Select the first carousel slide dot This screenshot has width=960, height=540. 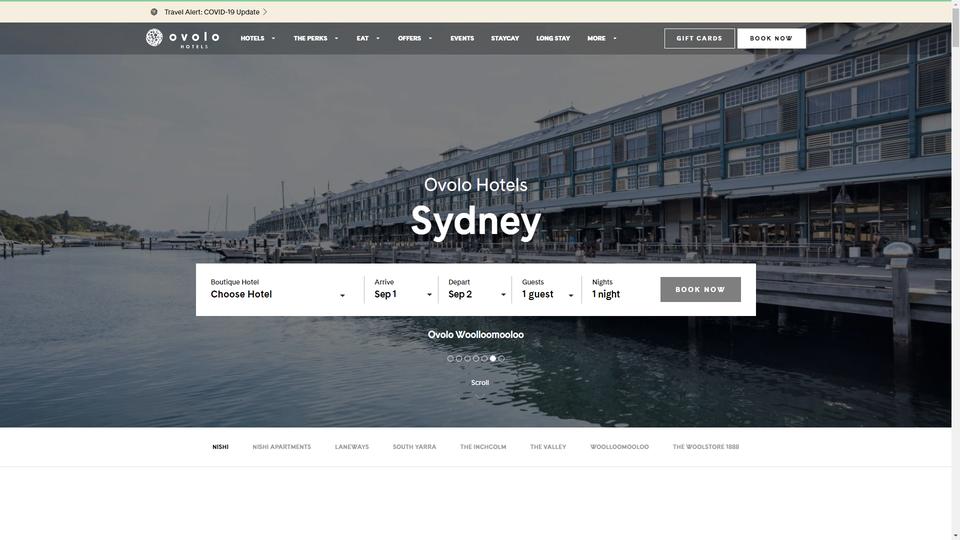pos(451,359)
